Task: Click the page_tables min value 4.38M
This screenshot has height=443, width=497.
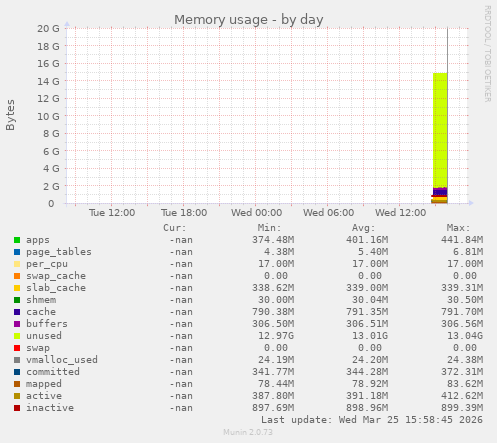Action: tap(279, 252)
